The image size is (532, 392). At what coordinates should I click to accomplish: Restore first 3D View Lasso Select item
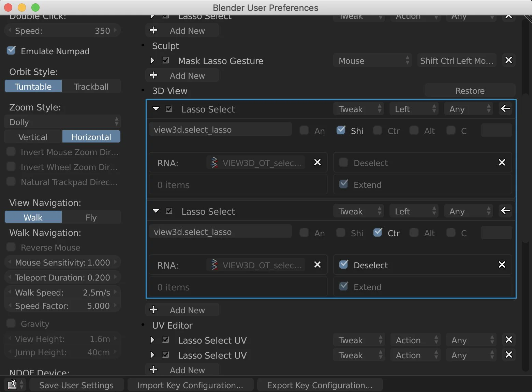pos(506,109)
